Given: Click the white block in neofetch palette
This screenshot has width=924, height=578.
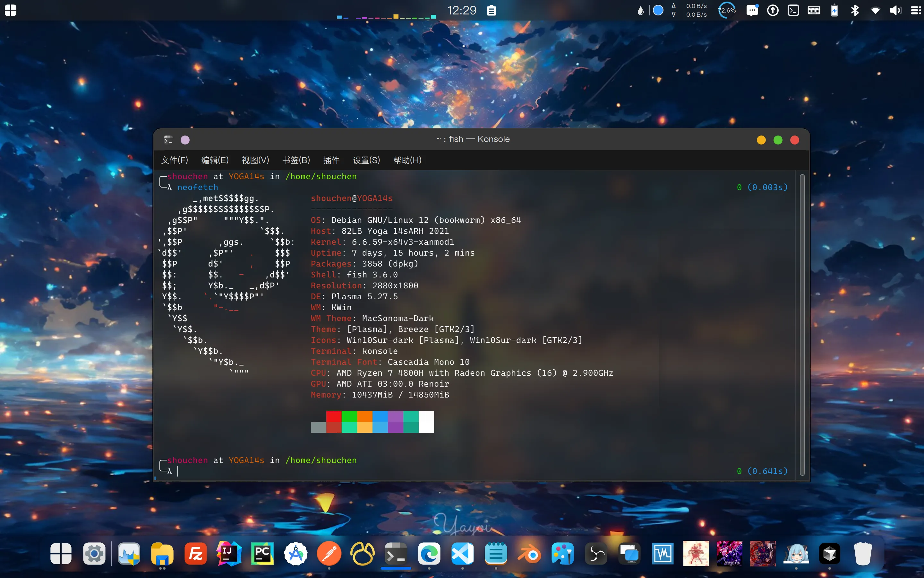Looking at the screenshot, I should tap(426, 422).
